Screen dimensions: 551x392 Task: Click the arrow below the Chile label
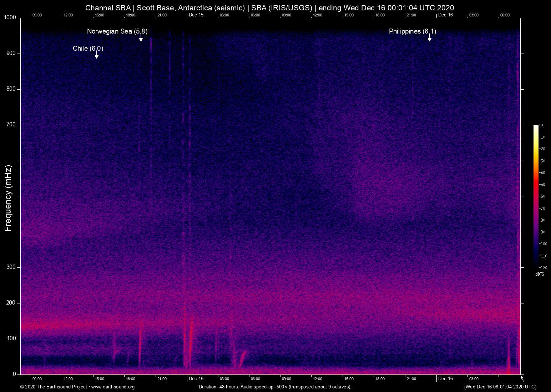click(96, 56)
